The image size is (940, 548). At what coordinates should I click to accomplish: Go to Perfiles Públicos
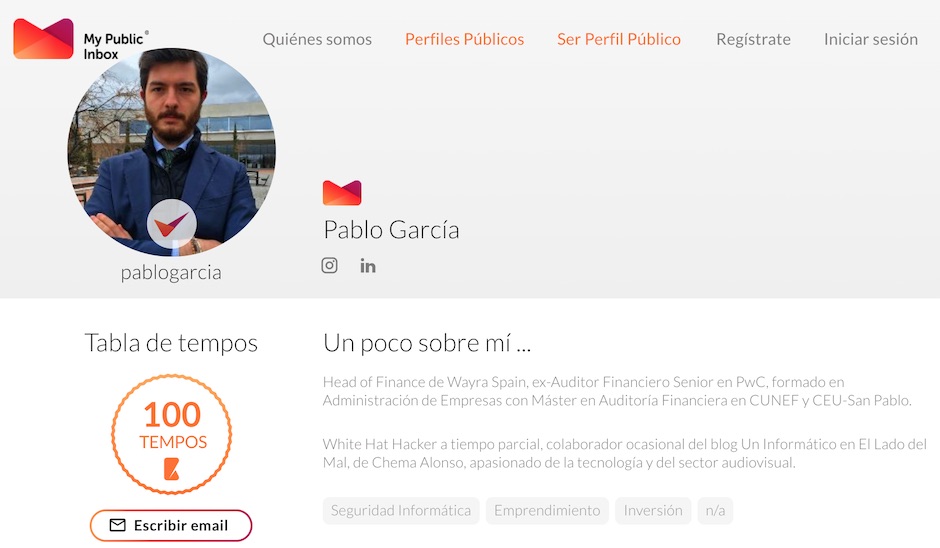[x=465, y=40]
